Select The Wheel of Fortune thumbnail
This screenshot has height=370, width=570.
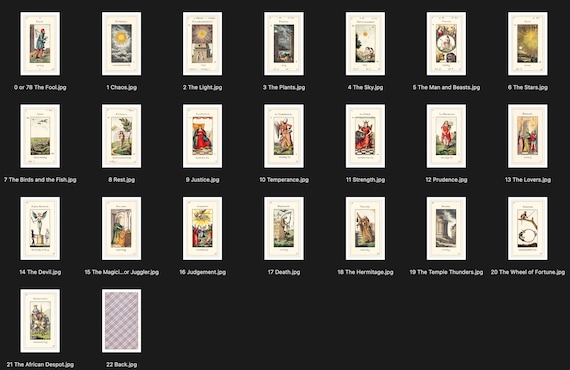click(x=528, y=228)
